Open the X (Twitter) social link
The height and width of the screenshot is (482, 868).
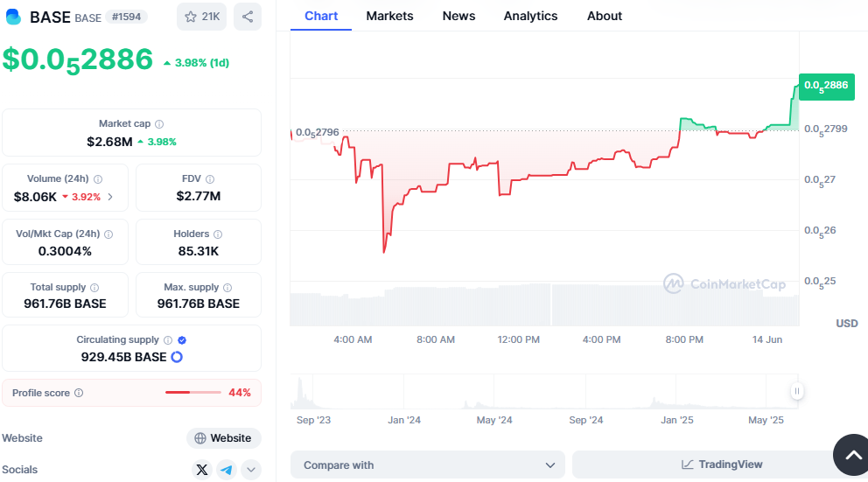202,470
